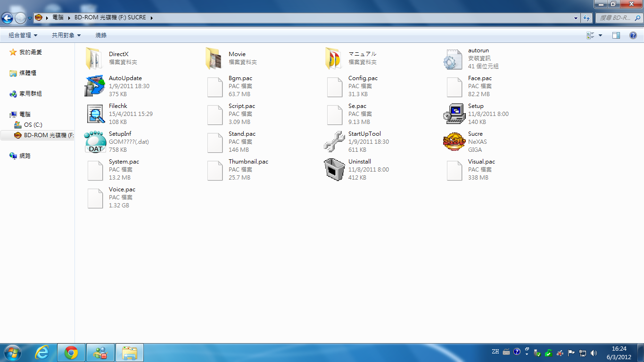The image size is (644, 362).
Task: Select the Filechk magnifier icon
Action: [x=95, y=114]
